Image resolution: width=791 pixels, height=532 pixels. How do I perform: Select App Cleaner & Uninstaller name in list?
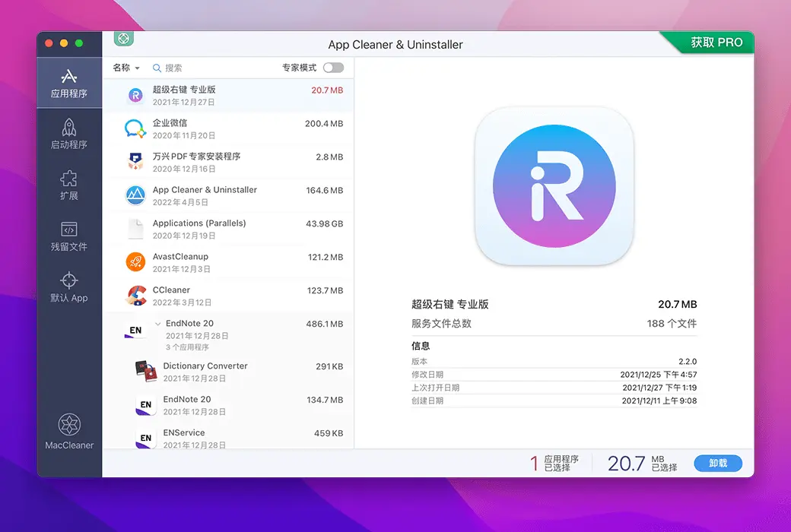(x=205, y=189)
